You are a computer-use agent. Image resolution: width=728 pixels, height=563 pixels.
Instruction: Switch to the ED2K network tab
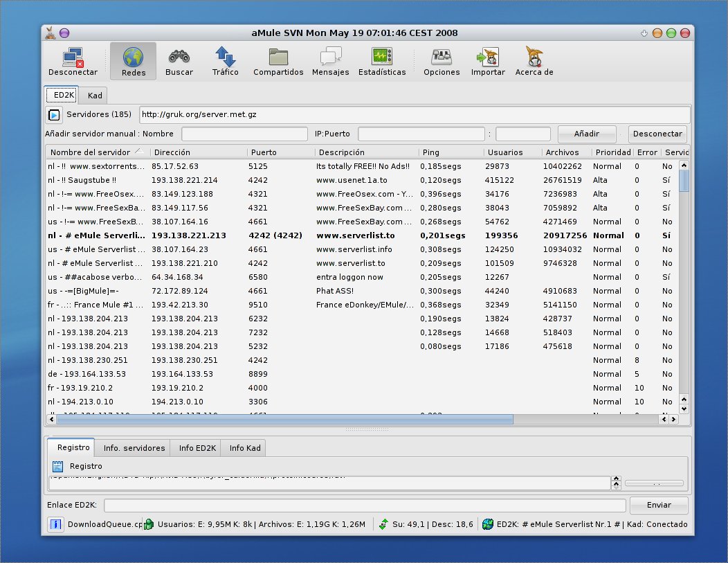tap(62, 96)
